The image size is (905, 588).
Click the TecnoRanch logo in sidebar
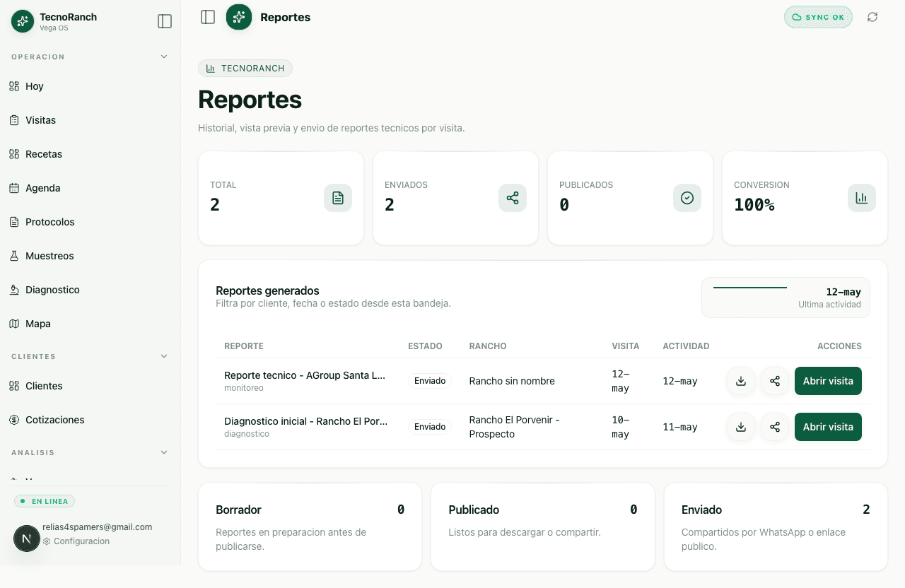point(23,21)
